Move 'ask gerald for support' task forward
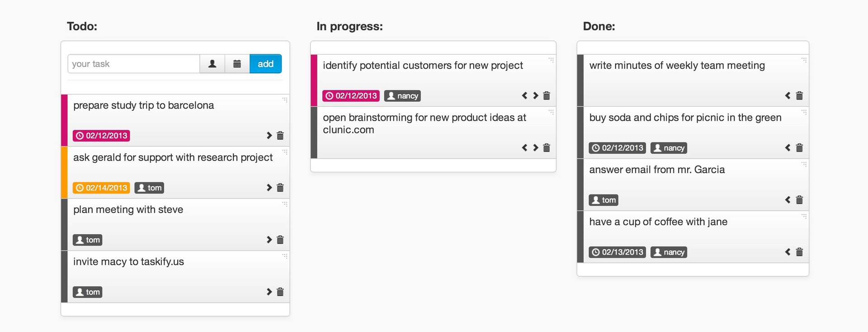Screen dimensions: 868x332 click(269, 188)
